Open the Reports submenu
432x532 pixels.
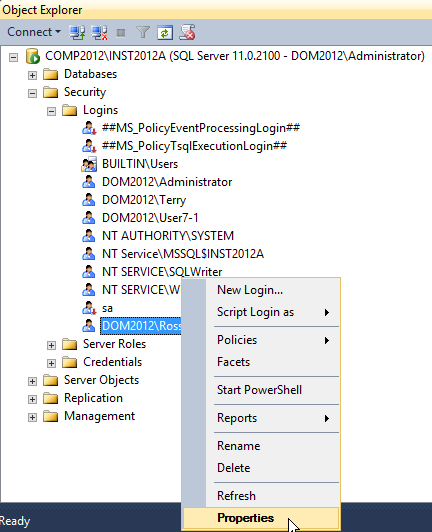(x=261, y=418)
